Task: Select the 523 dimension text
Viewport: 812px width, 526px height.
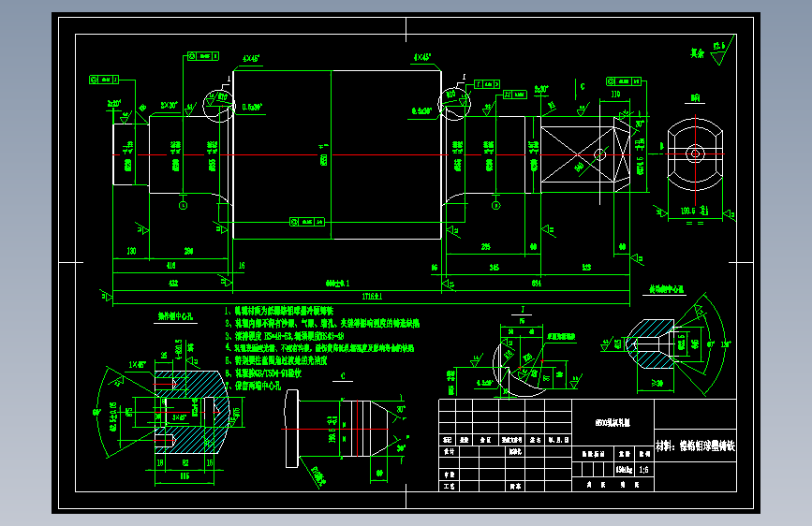Action: (586, 268)
